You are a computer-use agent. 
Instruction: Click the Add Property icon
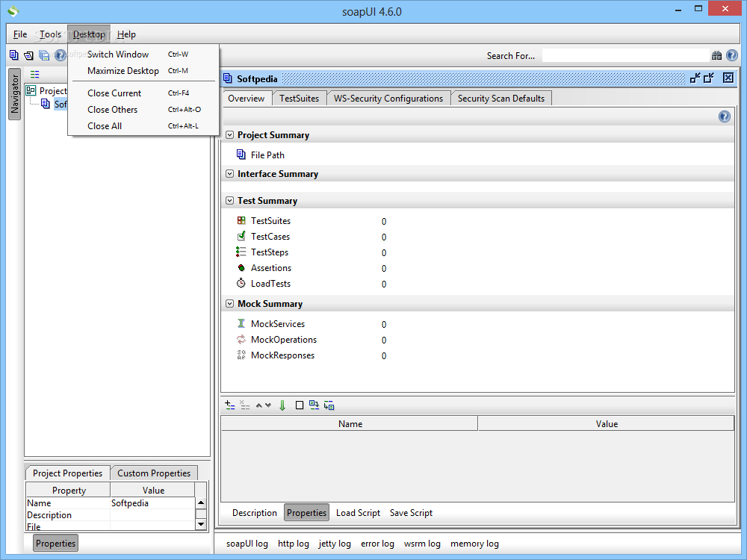pos(229,405)
